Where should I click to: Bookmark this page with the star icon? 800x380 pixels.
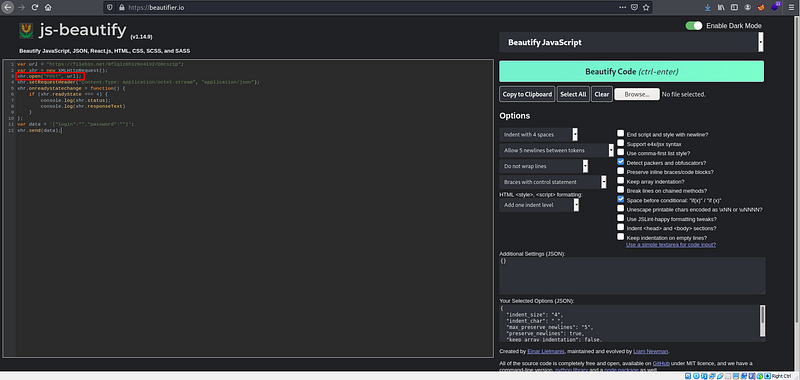[646, 8]
